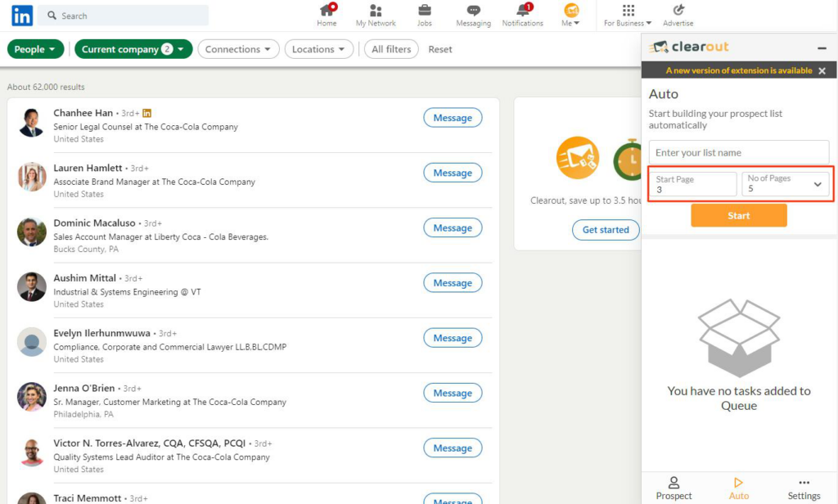Click the Clearout envelope promo icon
Image resolution: width=838 pixels, height=504 pixels.
(578, 158)
